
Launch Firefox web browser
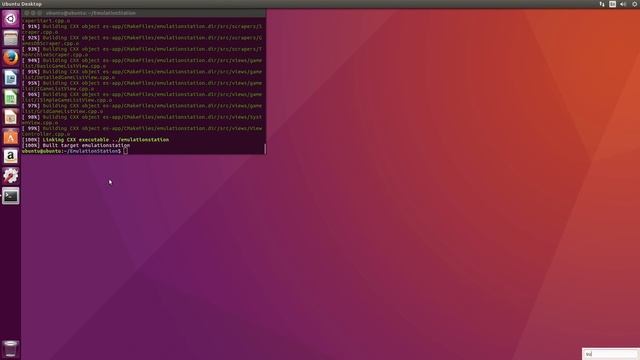[11, 58]
